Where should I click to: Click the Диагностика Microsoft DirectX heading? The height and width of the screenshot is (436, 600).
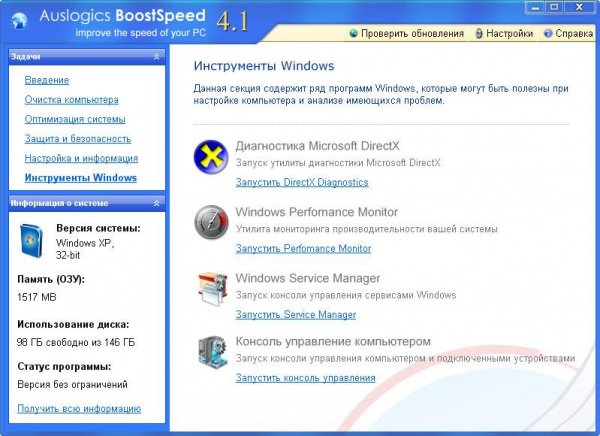(x=317, y=146)
